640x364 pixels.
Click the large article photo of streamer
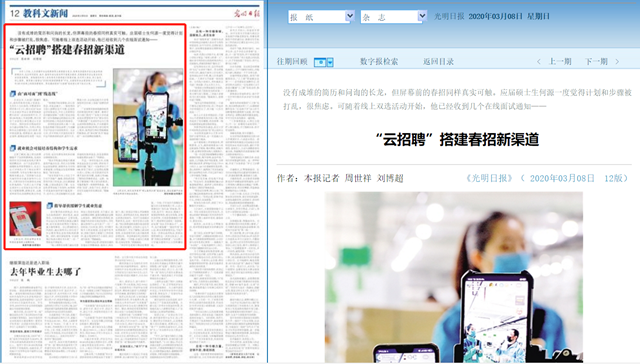(x=453, y=277)
